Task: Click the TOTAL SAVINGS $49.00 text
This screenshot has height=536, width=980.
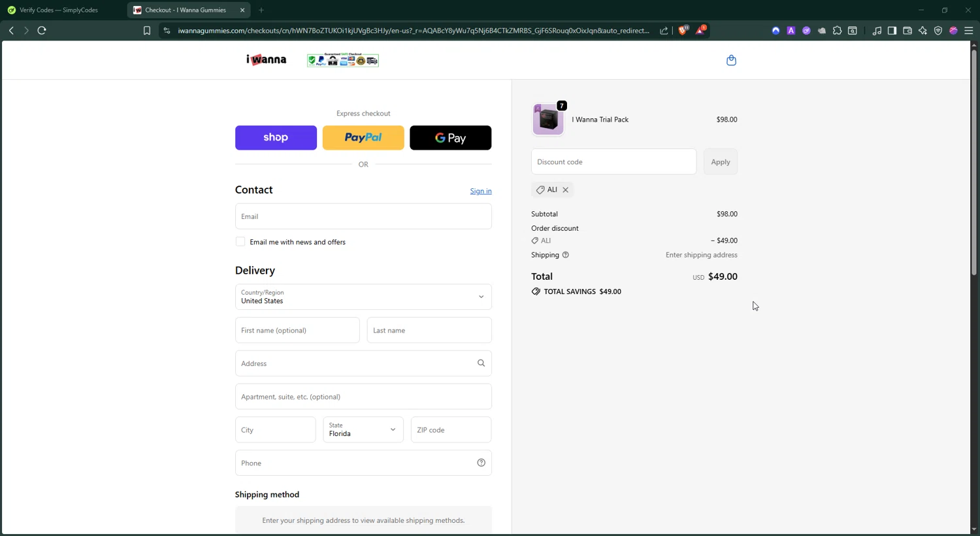Action: 582,292
